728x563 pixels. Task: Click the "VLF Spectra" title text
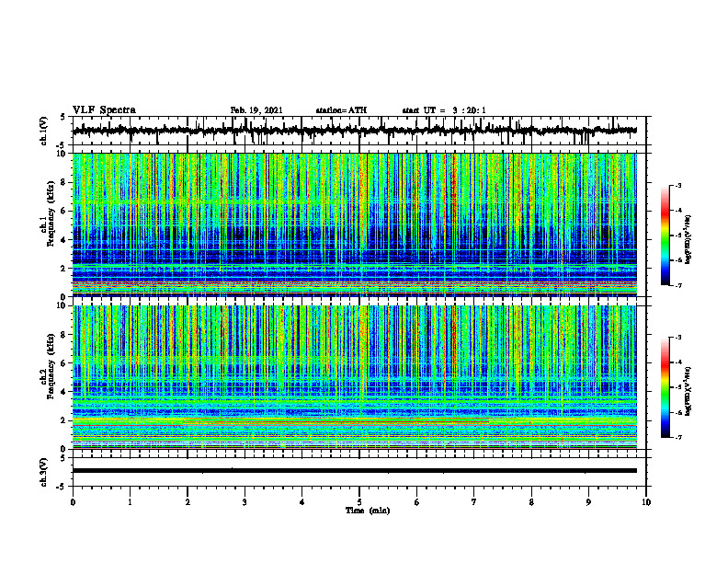click(104, 110)
